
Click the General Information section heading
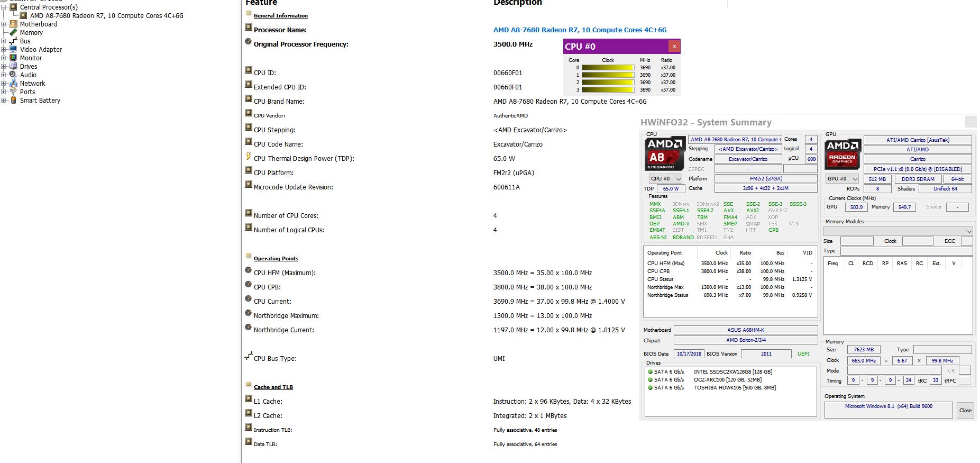(280, 16)
